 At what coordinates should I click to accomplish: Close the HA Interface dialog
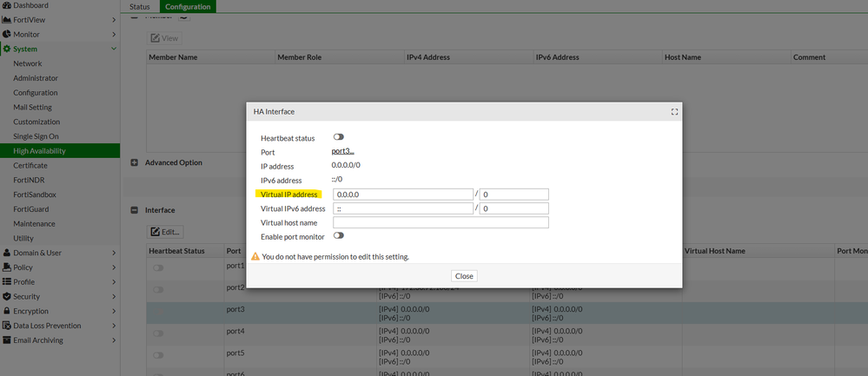(x=464, y=276)
